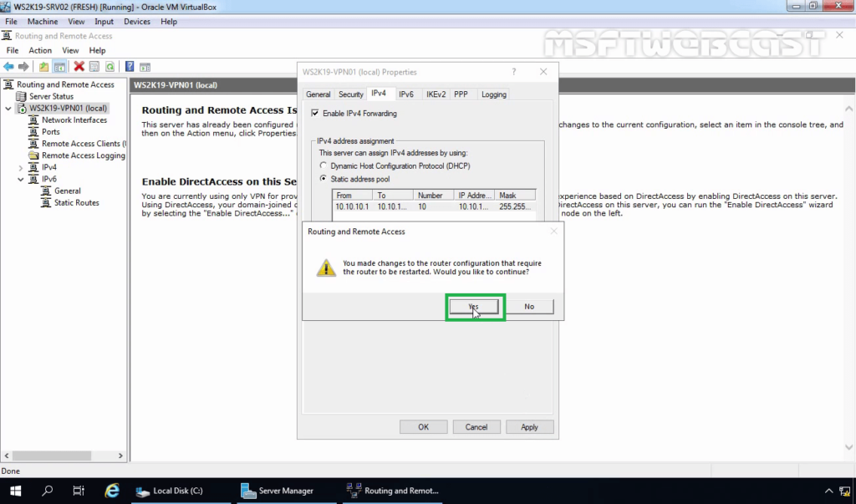Screen dimensions: 856x504
Task: Open MMC View menu
Action: click(70, 50)
